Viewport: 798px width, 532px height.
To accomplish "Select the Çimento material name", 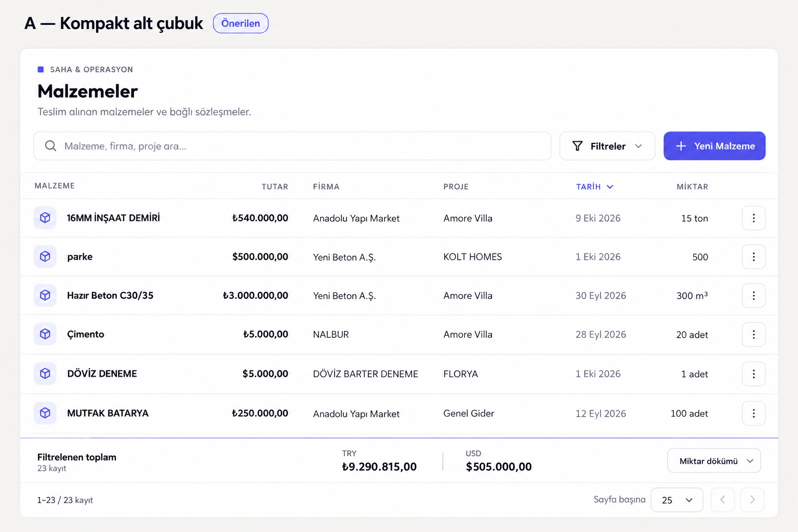I will pos(86,334).
